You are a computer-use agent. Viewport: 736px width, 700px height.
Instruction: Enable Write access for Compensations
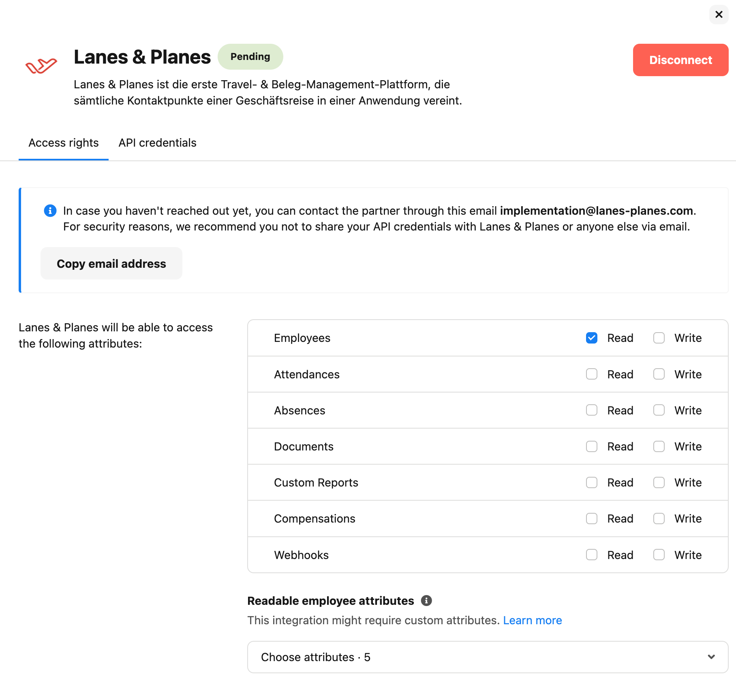(x=659, y=519)
